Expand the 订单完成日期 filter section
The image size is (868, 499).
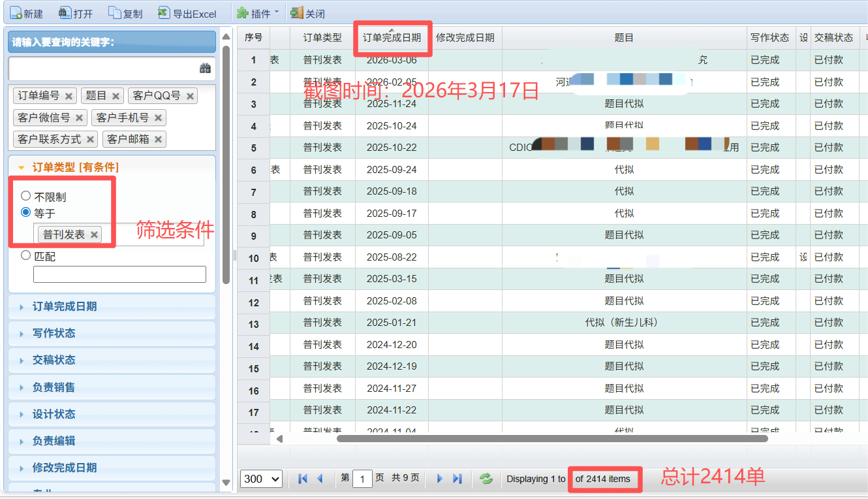coord(64,306)
